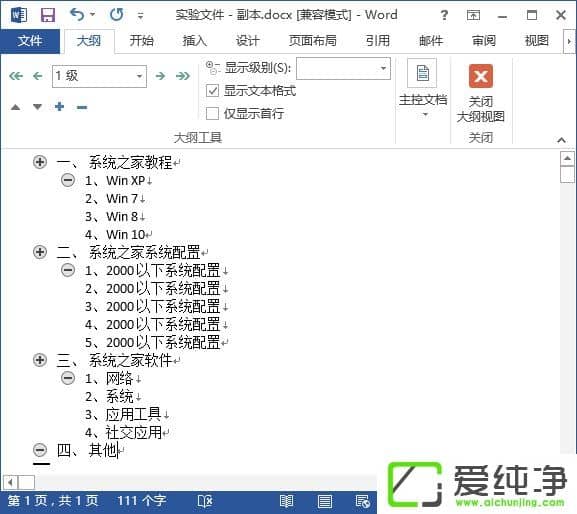577x514 pixels.
Task: Click the Undo arrow icon
Action: 77,15
